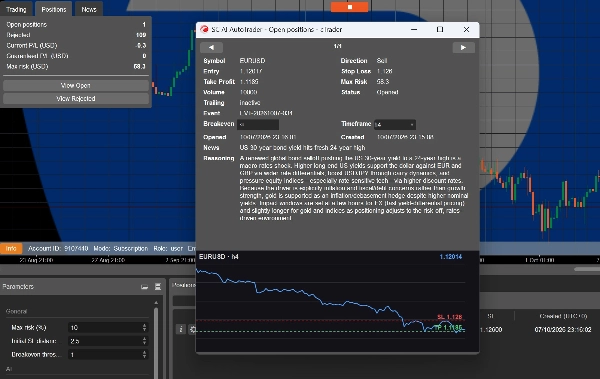Click the Parameters panel title
The image size is (600, 379).
[x=18, y=287]
